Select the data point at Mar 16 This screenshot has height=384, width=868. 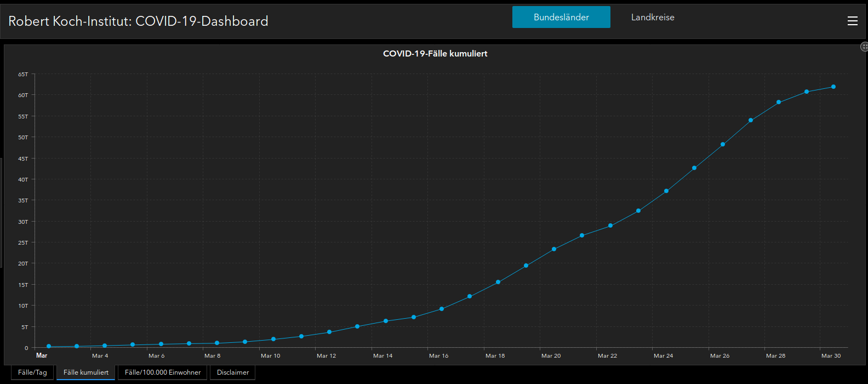pos(442,309)
